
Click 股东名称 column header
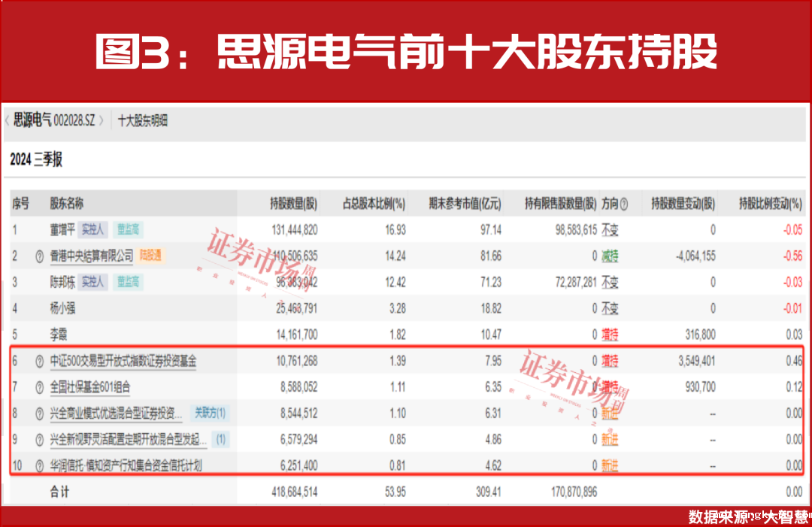pos(66,204)
